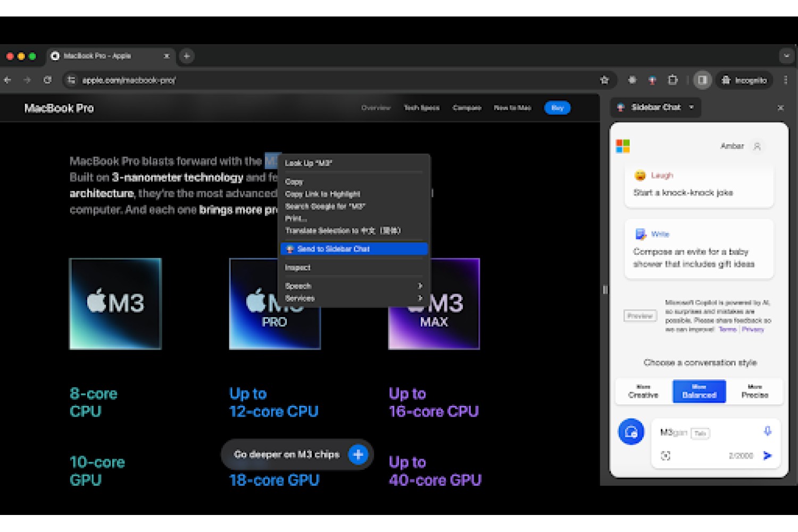Image resolution: width=798 pixels, height=532 pixels.
Task: Select the MacBook Pro - Apple tab
Action: pos(111,56)
